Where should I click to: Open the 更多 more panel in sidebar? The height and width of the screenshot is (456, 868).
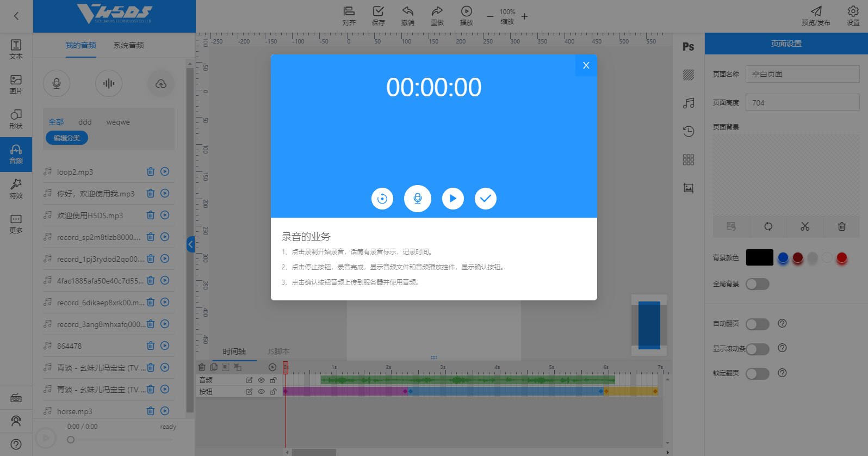tap(16, 223)
